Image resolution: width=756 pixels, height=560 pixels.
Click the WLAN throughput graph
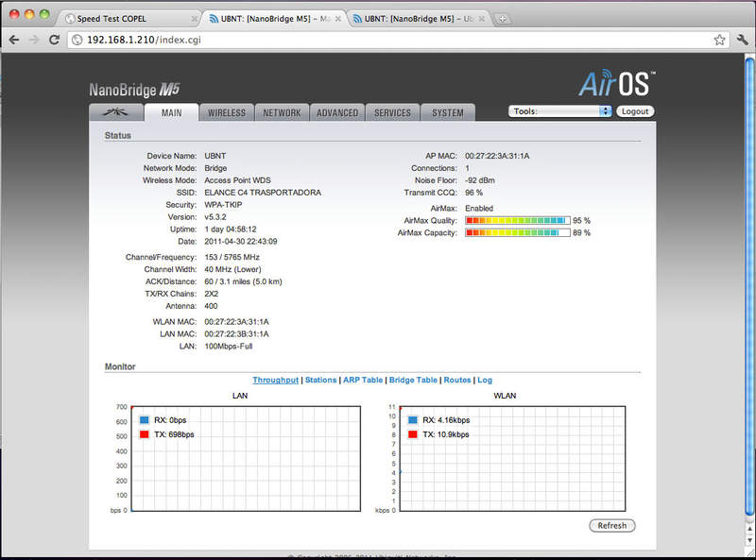(512, 458)
